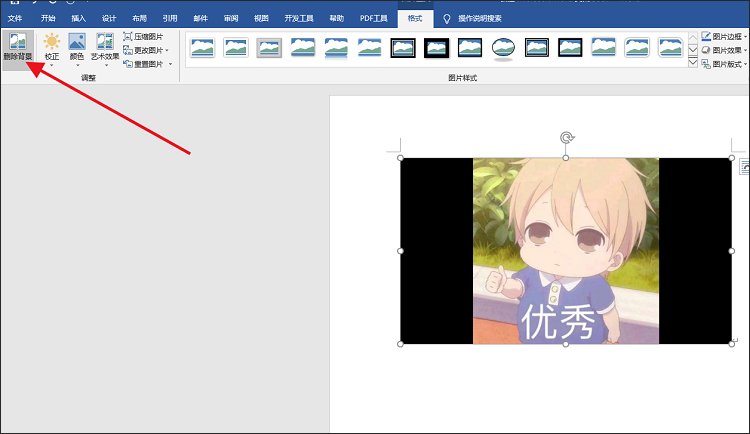The image size is (750, 434).
Task: Open the 文件 File tab
Action: pyautogui.click(x=15, y=18)
